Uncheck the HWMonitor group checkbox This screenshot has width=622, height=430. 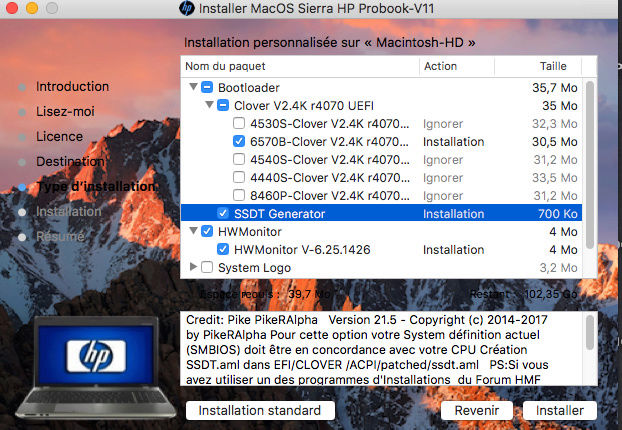tap(207, 231)
